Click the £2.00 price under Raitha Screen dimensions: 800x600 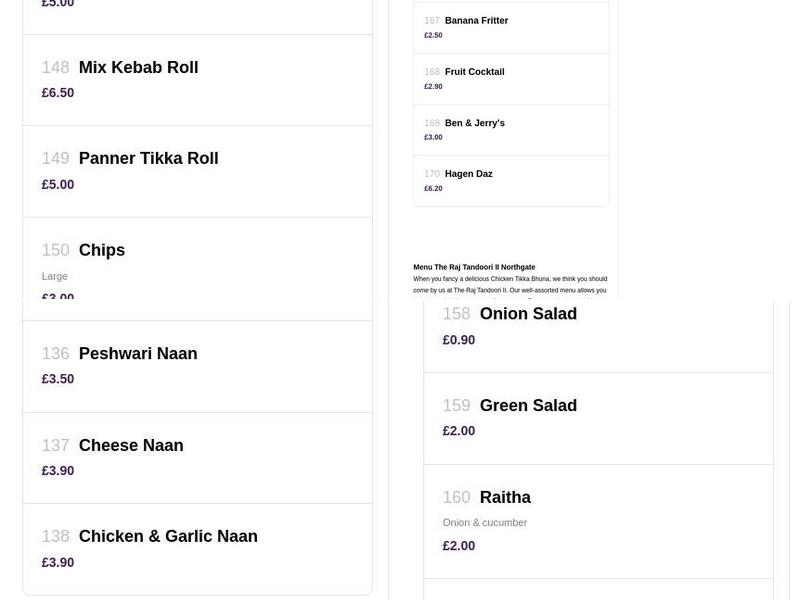pyautogui.click(x=458, y=545)
